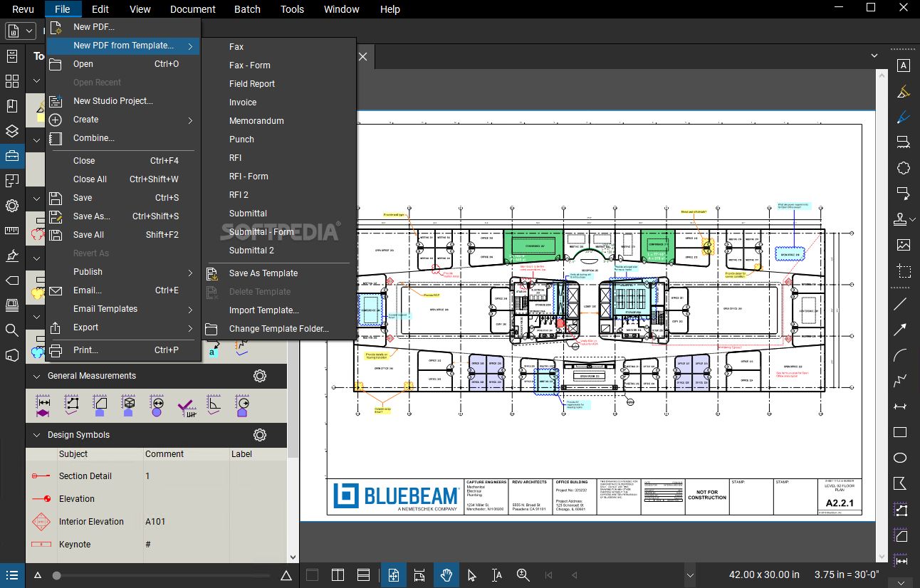This screenshot has height=588, width=920.
Task: Select the Polygon tool
Action: coord(901,483)
